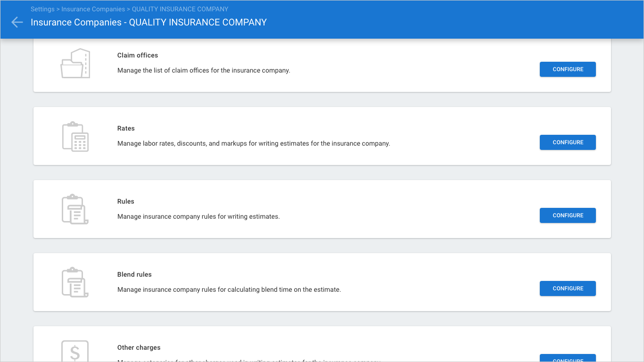Click the Rules section heading
Viewport: 644px width, 362px height.
[x=126, y=201]
